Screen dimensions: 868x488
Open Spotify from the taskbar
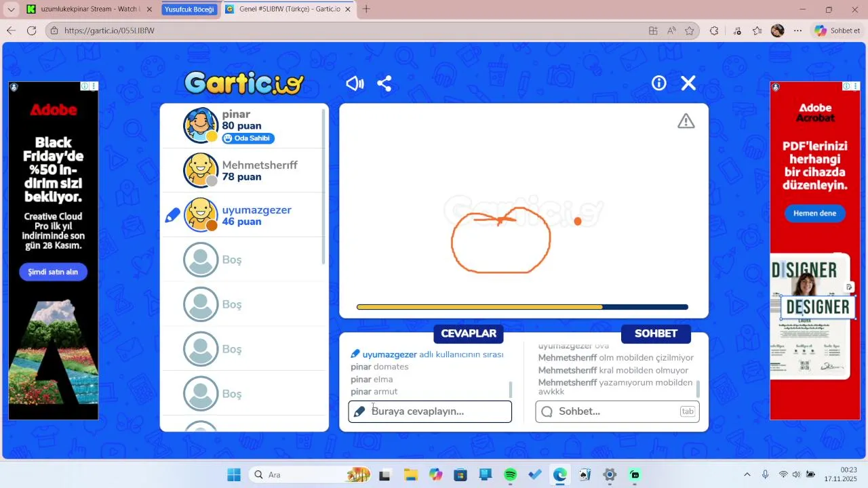pyautogui.click(x=511, y=474)
